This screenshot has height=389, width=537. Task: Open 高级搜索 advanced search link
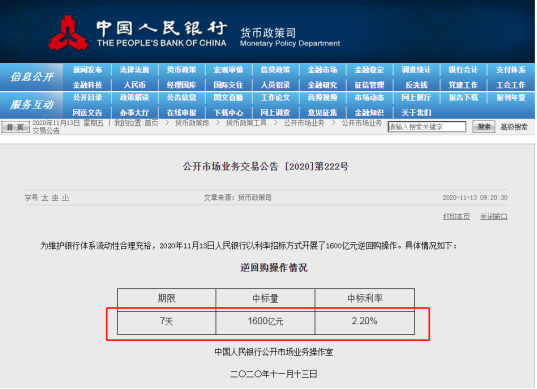tap(514, 127)
